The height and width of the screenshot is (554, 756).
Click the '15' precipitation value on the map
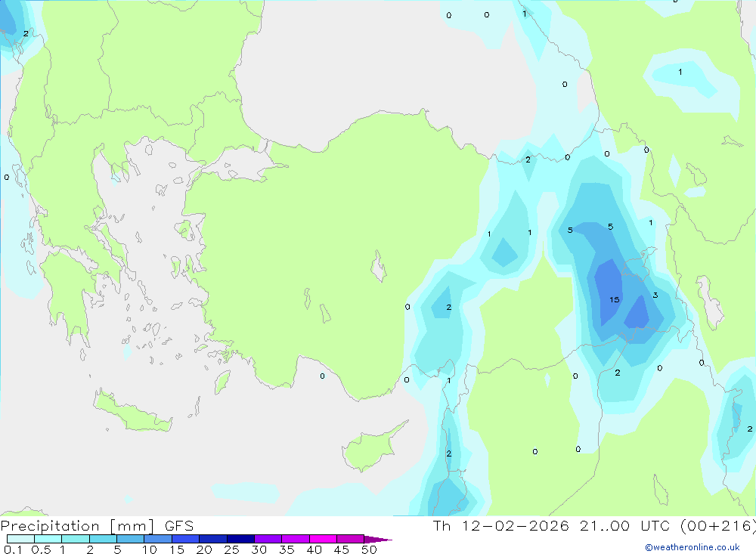pos(614,299)
